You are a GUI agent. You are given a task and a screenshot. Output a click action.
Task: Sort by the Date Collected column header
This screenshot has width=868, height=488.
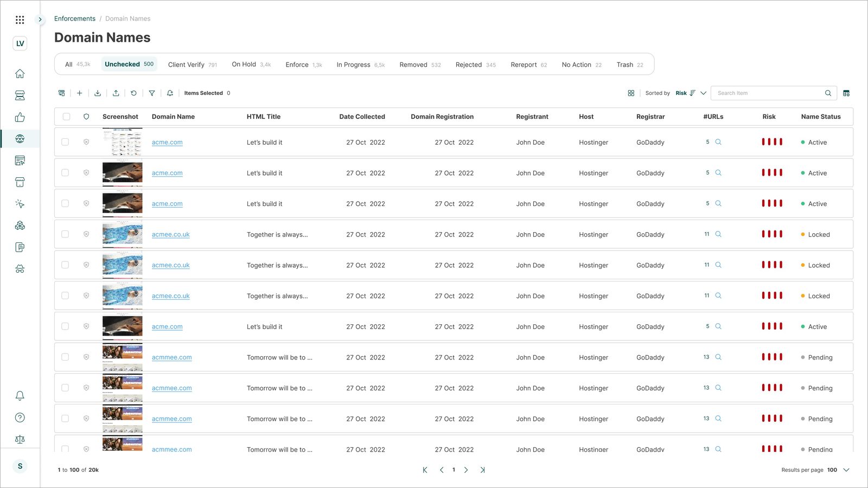(362, 117)
